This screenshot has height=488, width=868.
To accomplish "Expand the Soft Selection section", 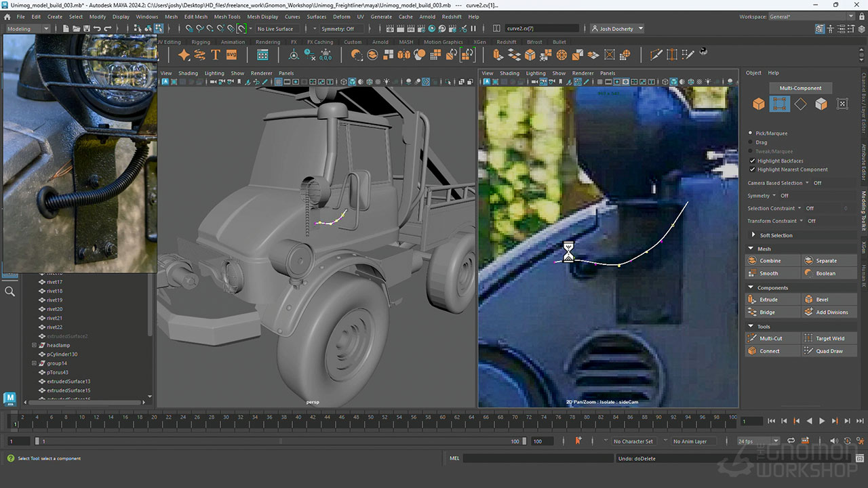I will click(753, 235).
